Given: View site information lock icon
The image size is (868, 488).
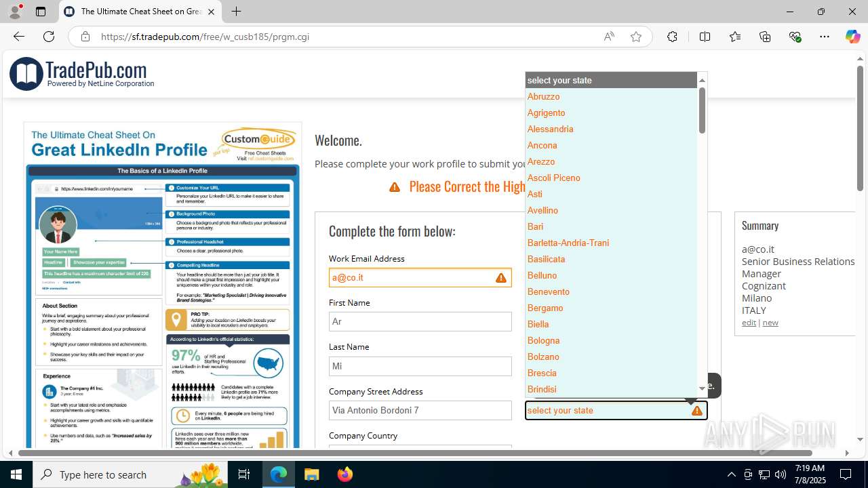Looking at the screenshot, I should 85,37.
